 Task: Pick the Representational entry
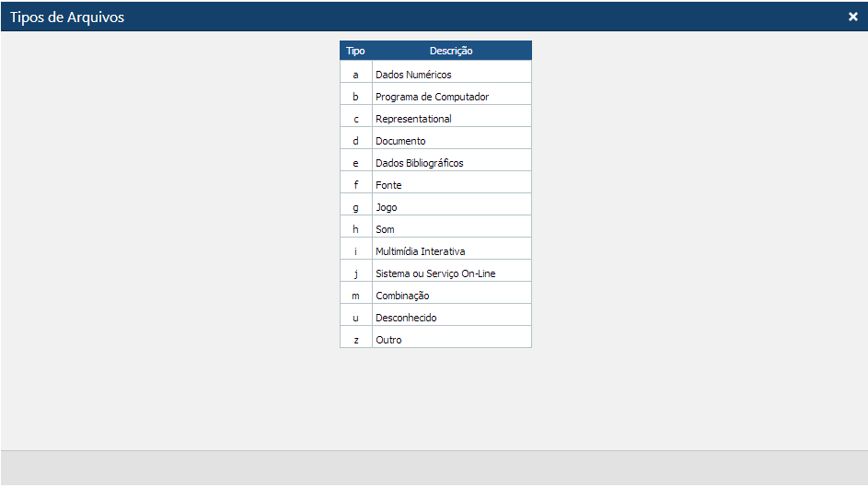413,119
